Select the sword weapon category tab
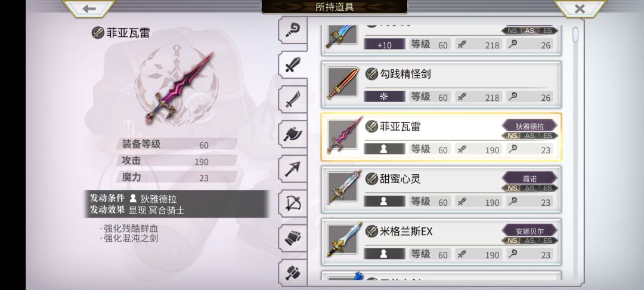 click(x=293, y=64)
